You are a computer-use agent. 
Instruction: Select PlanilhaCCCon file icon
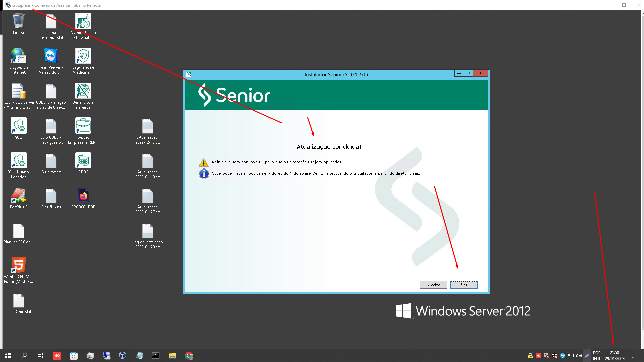pyautogui.click(x=18, y=234)
